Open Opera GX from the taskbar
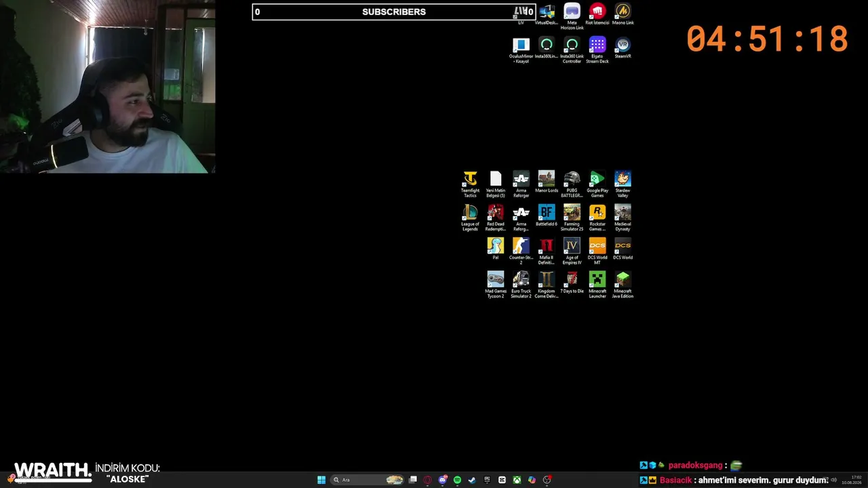 click(x=427, y=480)
